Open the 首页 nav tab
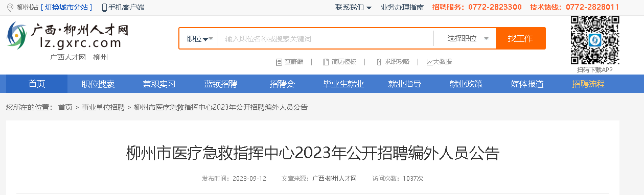This screenshot has height=195, width=644. pos(37,84)
